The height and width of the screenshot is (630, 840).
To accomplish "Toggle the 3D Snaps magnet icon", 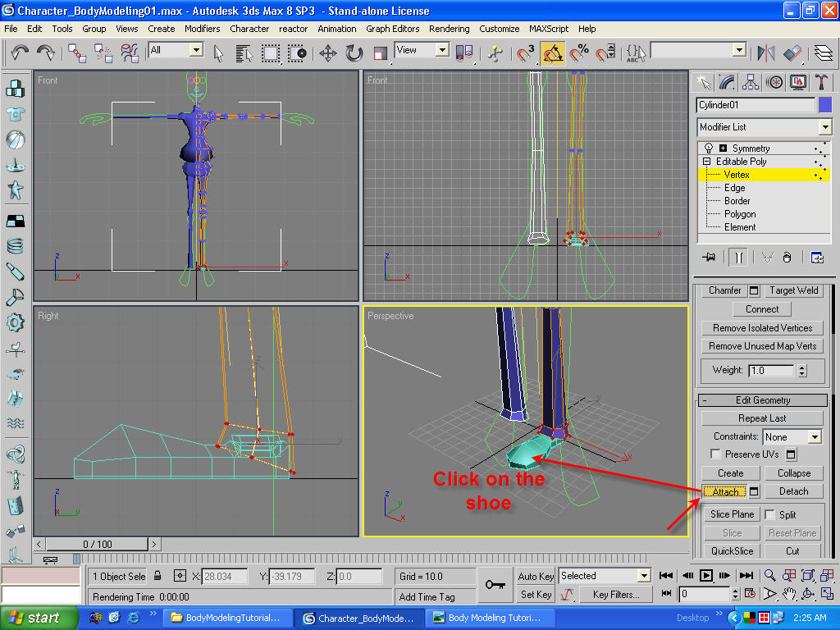I will [526, 53].
